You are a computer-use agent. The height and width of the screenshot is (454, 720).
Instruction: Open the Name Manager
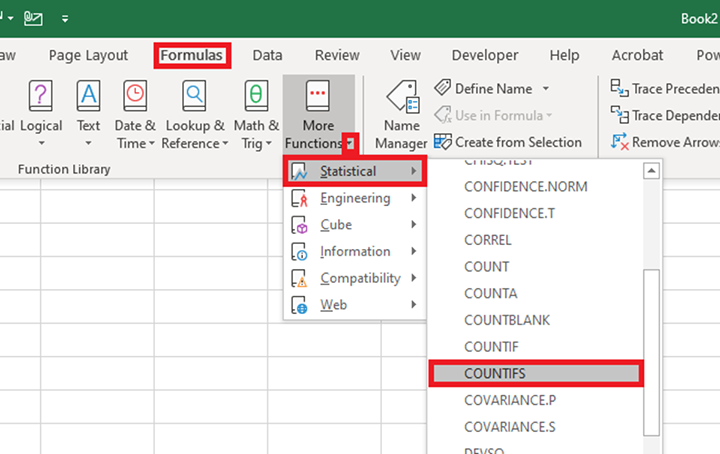point(401,112)
